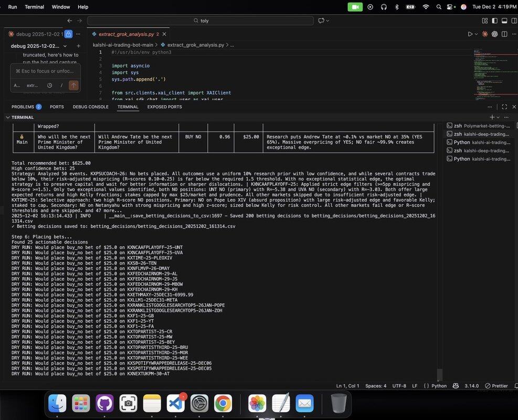This screenshot has height=420, width=518.
Task: Click the Prettier status bar button
Action: pyautogui.click(x=496, y=386)
